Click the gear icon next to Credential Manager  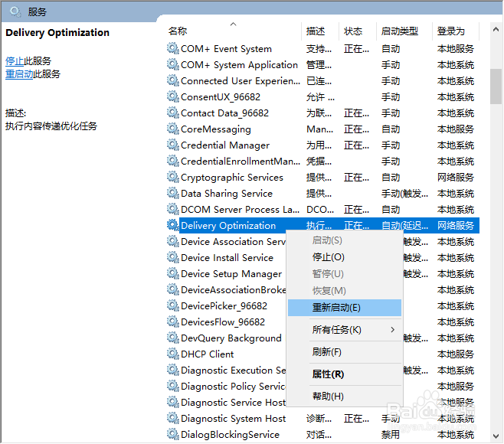click(x=173, y=145)
